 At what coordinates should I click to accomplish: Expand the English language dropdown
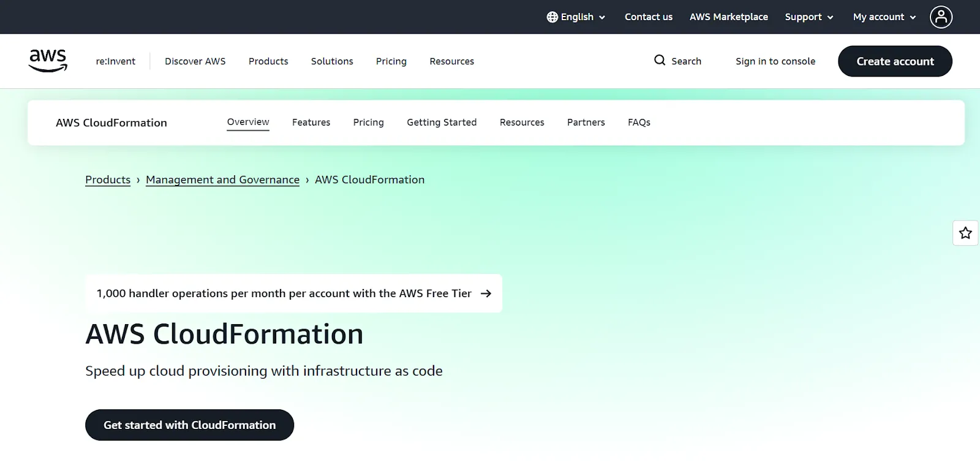tap(576, 17)
